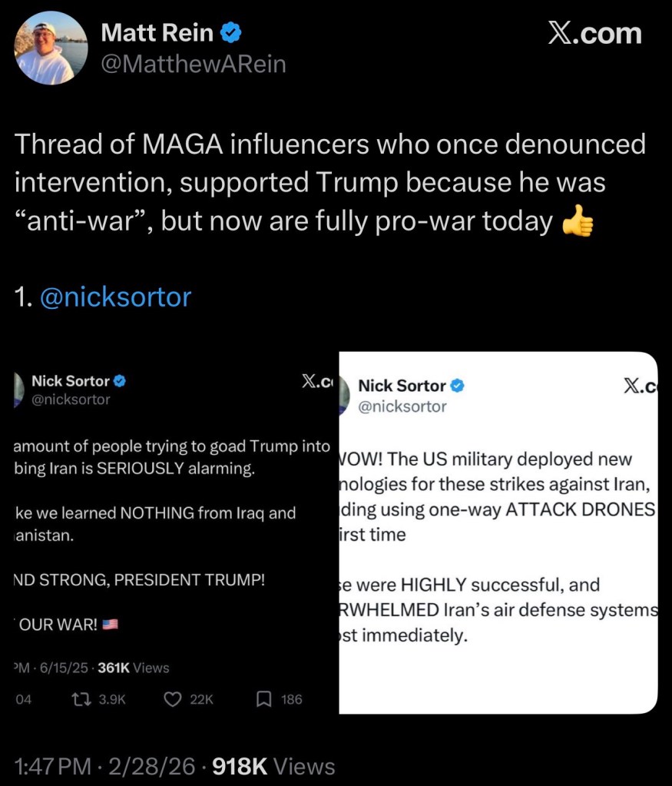The image size is (672, 786).
Task: Click the American flag emoji after OUR WAR
Action: [x=108, y=624]
